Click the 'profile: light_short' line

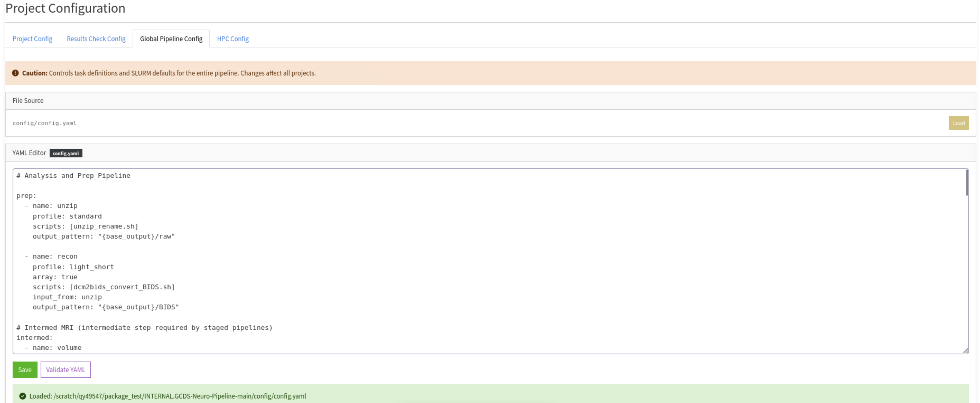[73, 267]
